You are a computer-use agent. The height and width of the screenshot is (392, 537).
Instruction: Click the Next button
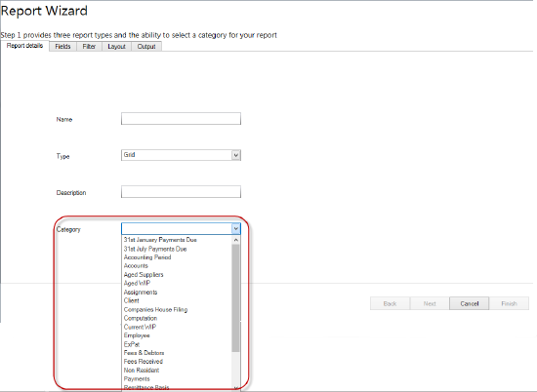click(430, 303)
